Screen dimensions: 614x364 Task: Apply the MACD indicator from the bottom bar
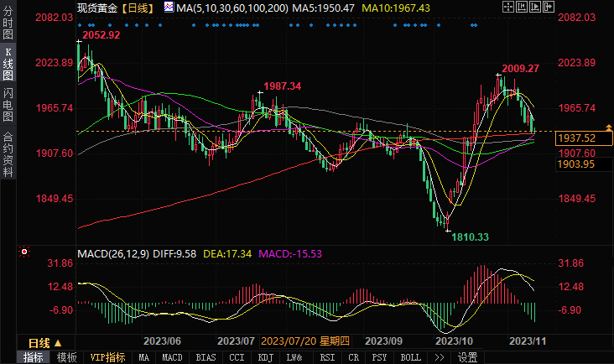pyautogui.click(x=172, y=357)
